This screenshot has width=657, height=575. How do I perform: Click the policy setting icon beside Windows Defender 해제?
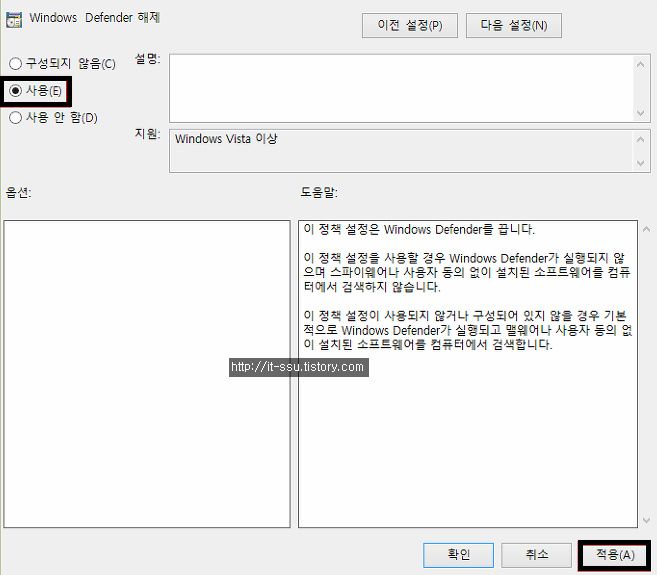(14, 20)
